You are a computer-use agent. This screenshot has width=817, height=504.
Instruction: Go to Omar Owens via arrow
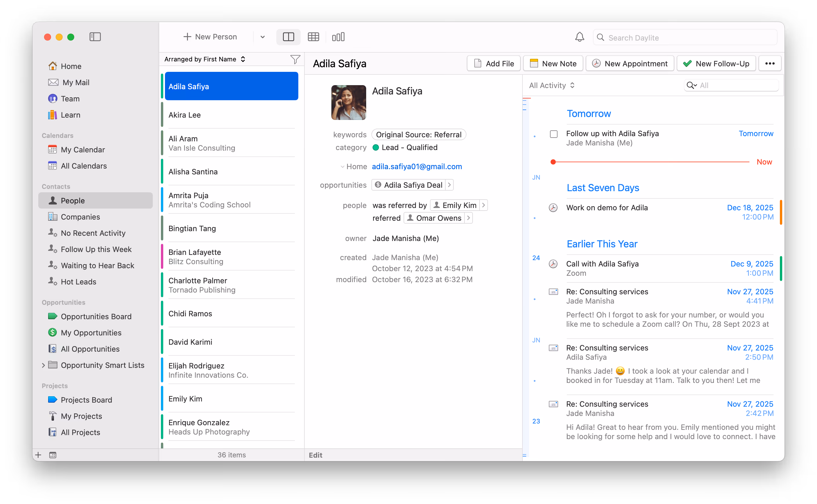coord(469,218)
